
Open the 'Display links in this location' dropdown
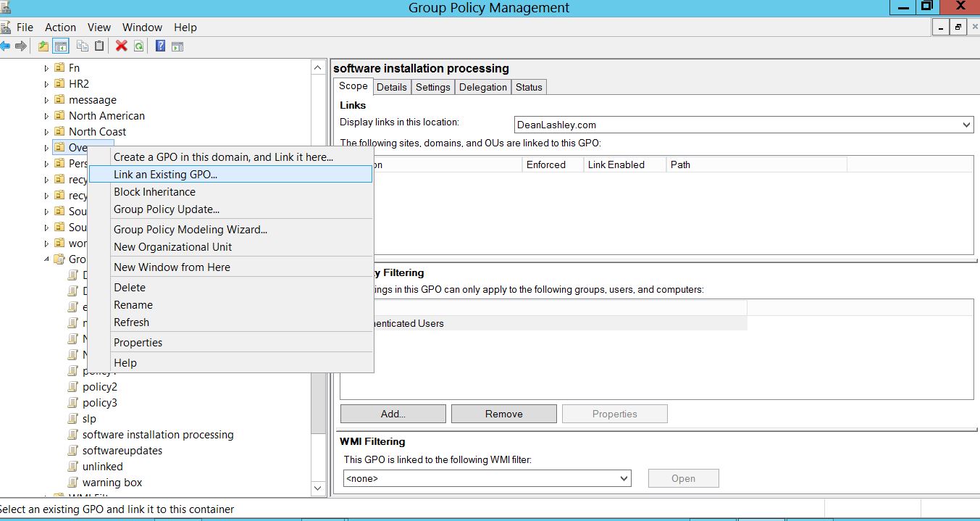click(966, 125)
